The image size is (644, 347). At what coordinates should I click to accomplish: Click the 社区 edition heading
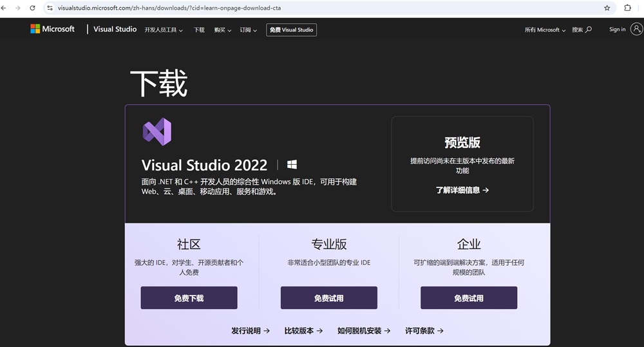point(189,245)
